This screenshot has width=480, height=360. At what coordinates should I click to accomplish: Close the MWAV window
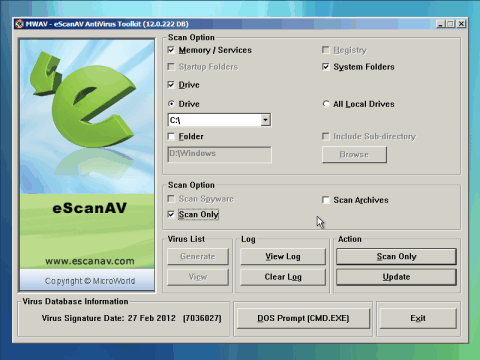tap(461, 24)
